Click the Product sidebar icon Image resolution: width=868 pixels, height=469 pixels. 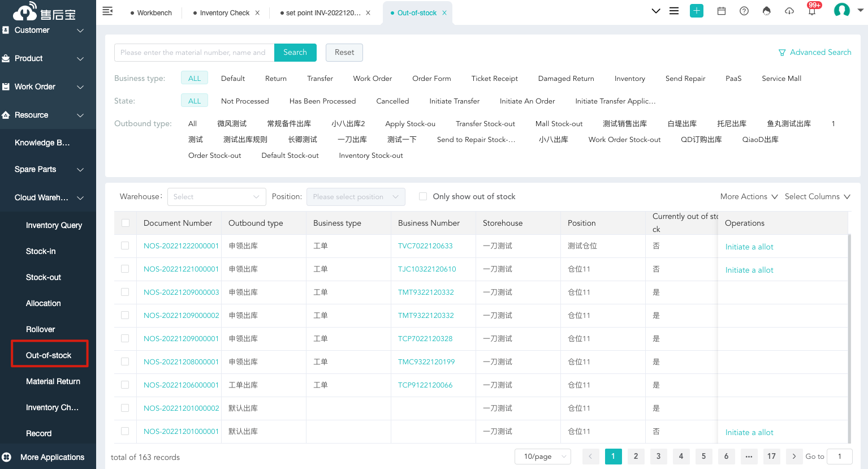(6, 58)
